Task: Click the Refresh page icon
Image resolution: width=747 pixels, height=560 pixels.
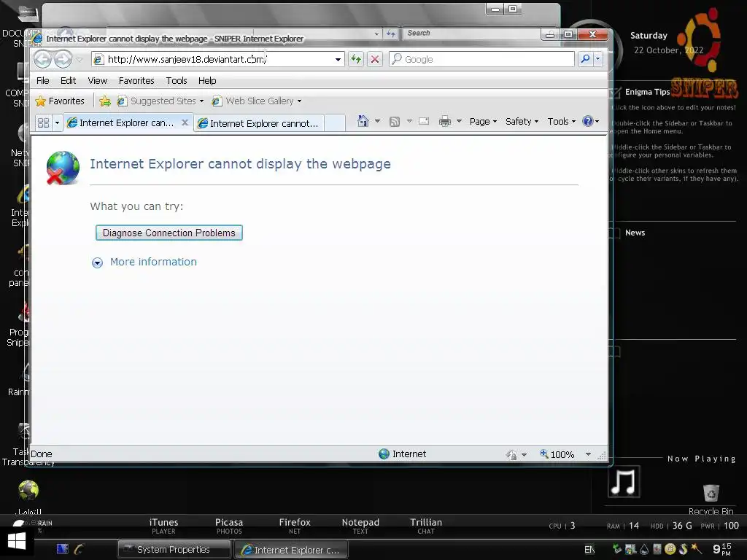Action: click(x=356, y=59)
